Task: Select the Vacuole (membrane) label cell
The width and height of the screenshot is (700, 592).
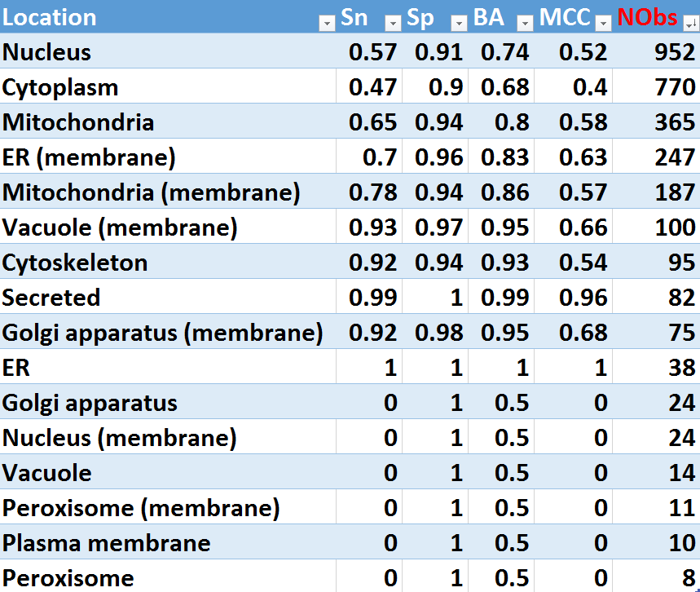Action: coord(120,228)
